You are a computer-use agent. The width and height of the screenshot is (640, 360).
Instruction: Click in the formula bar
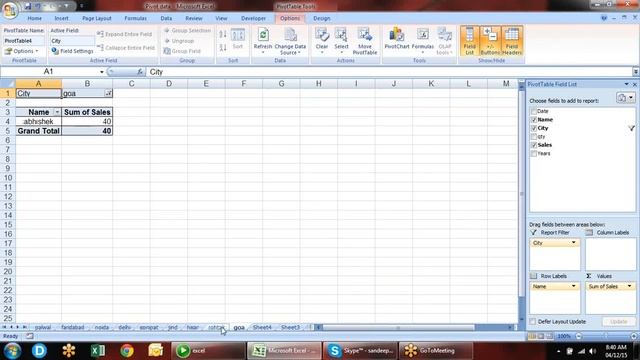coord(388,72)
